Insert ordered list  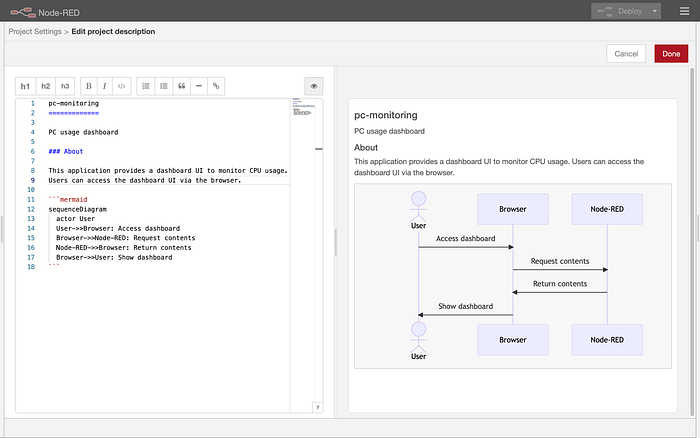146,86
